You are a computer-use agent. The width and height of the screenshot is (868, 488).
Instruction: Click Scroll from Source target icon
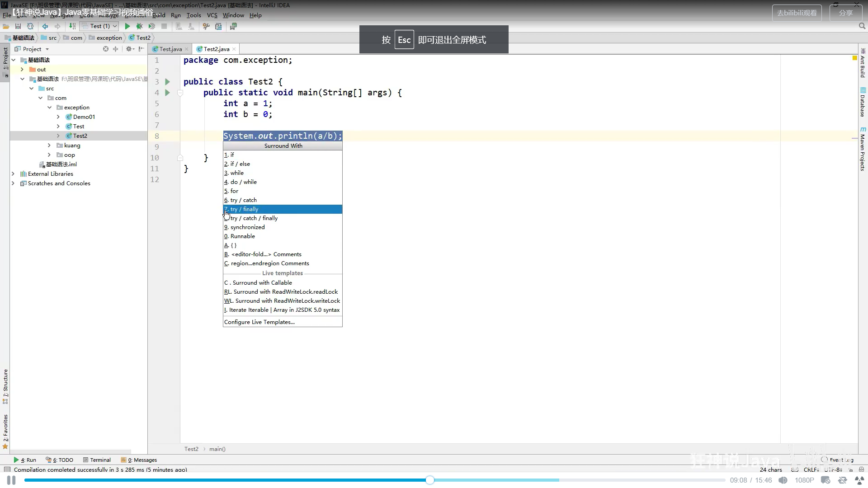click(105, 49)
